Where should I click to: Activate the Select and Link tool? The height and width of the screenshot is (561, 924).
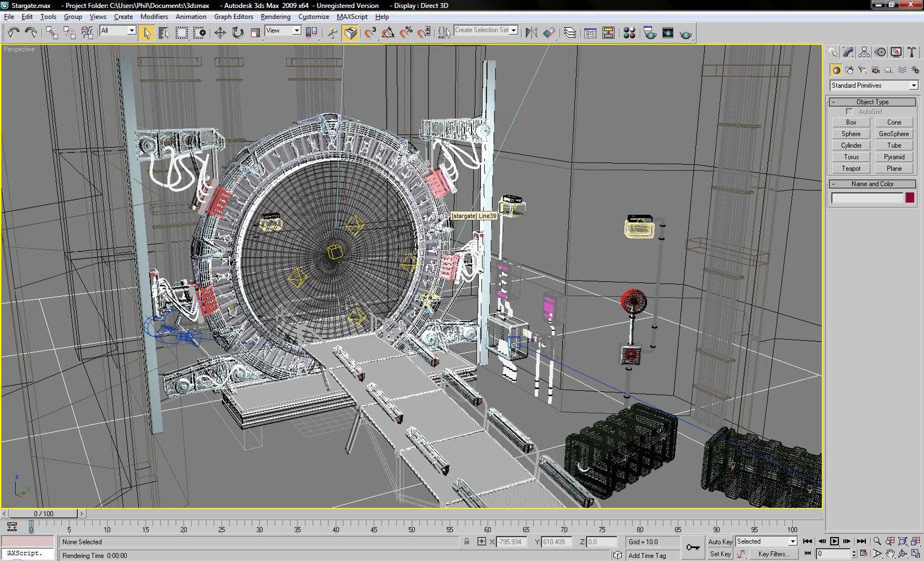52,33
